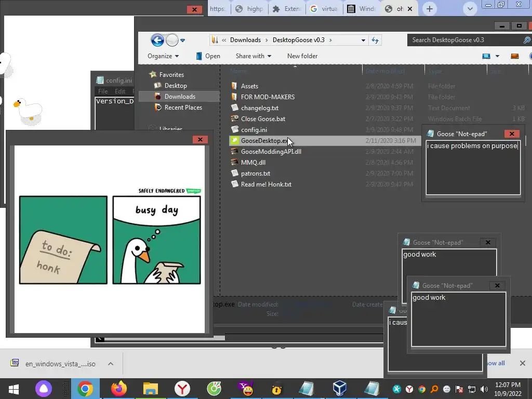Click orange magnifier tray icon
This screenshot has height=399, width=532.
(434, 389)
